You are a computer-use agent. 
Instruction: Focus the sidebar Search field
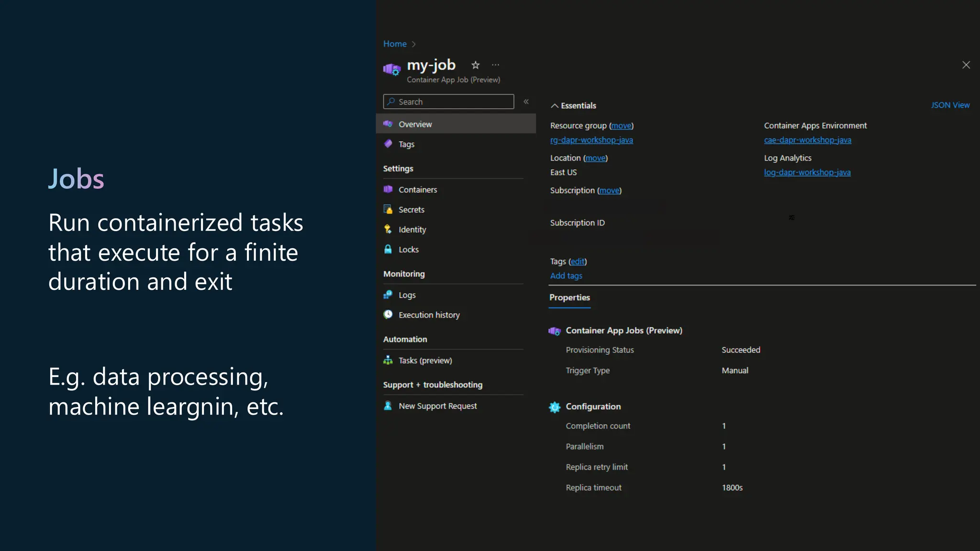click(448, 101)
